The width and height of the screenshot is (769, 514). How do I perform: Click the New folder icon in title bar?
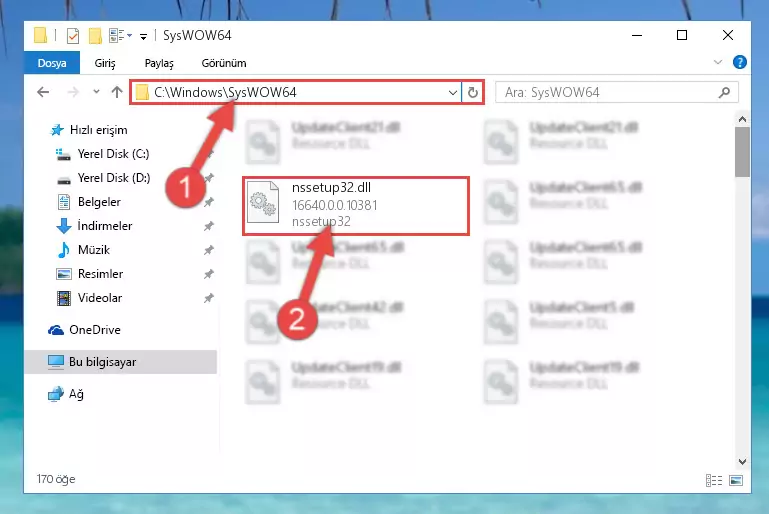[95, 36]
